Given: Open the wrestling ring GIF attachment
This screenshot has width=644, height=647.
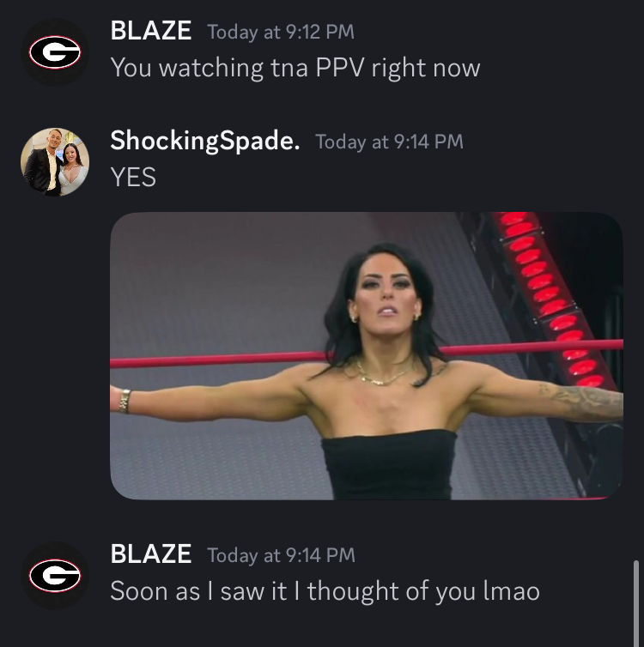Looking at the screenshot, I should (x=367, y=356).
